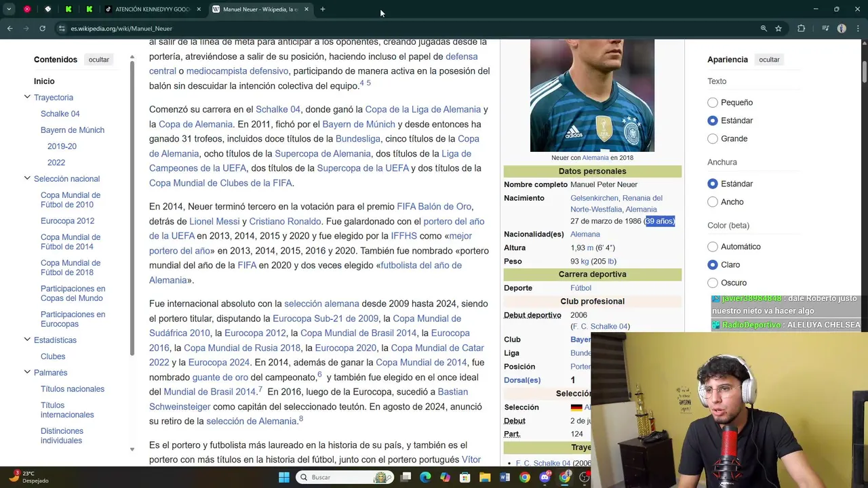868x488 pixels.
Task: Select Claro color mode
Action: pos(713,265)
